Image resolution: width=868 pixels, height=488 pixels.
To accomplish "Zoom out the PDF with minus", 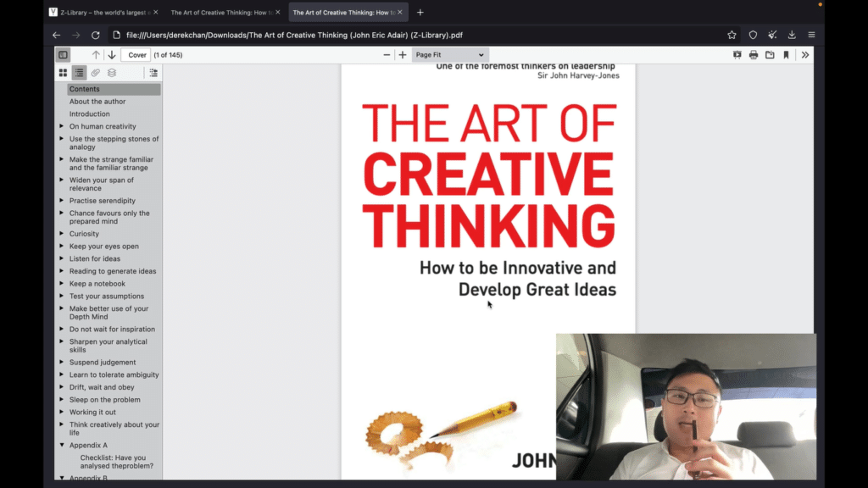I will click(x=387, y=55).
